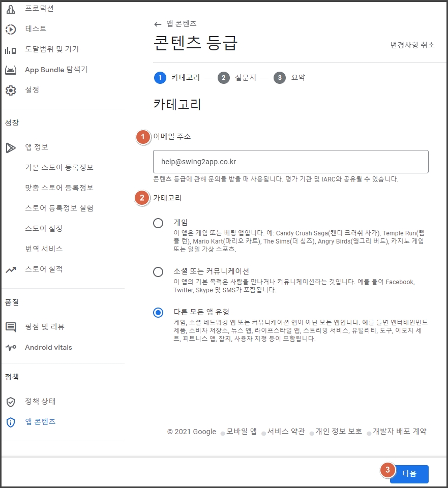Click the 이메일 주소 input field
The image size is (448, 488).
291,162
